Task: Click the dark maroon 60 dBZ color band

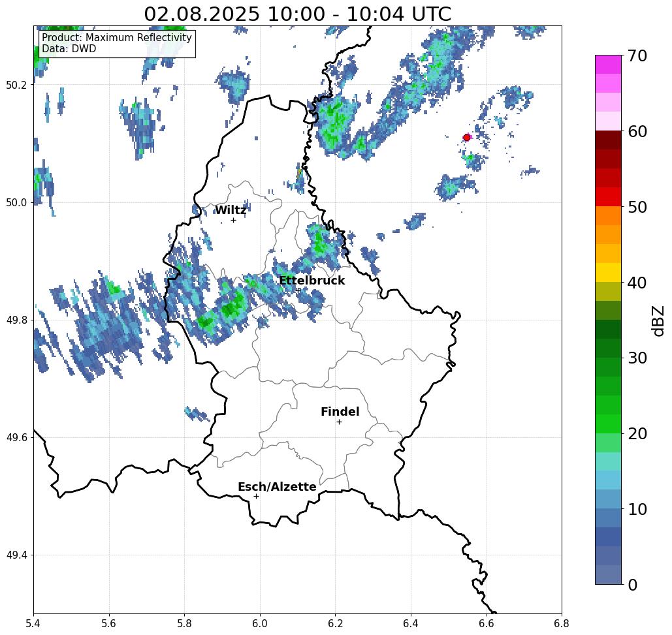Action: pos(608,140)
